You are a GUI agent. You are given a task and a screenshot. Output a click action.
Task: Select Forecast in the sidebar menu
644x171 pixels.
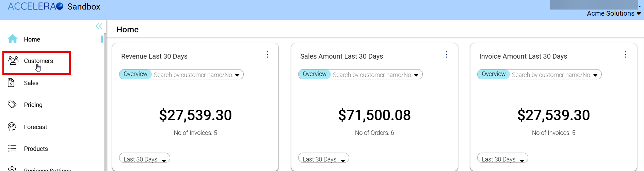pos(35,127)
